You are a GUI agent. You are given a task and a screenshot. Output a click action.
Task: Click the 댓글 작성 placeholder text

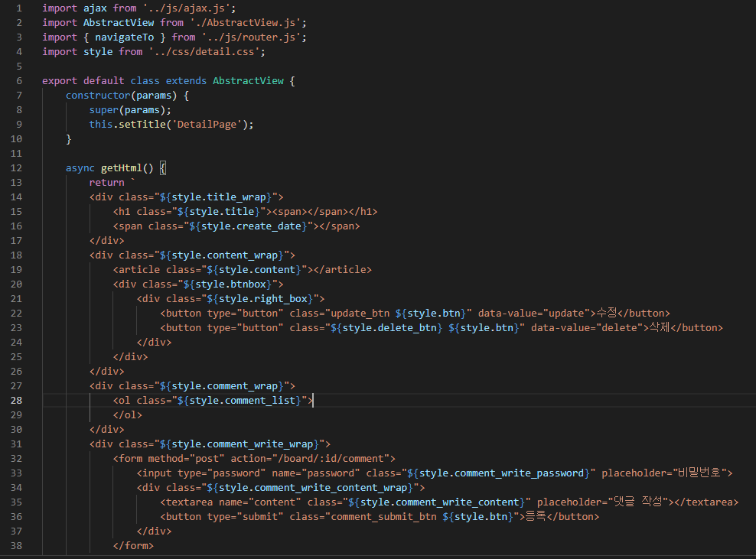pos(638,502)
